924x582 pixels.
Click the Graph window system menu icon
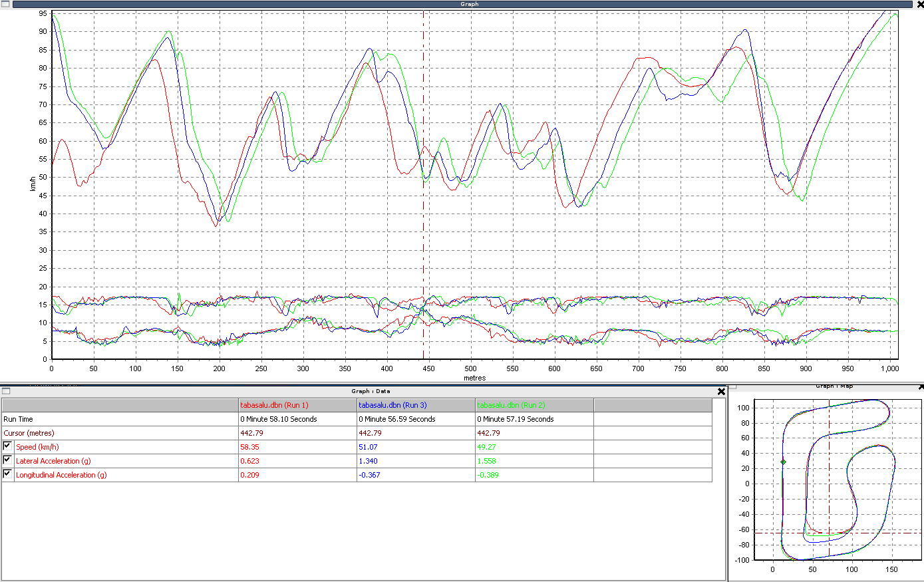[x=5, y=4]
